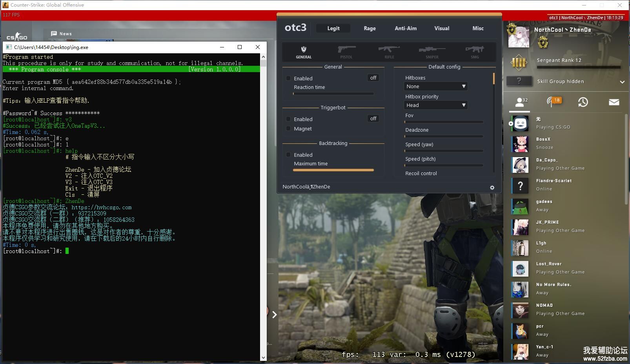Open the Visual tab
The height and width of the screenshot is (364, 630).
tap(442, 28)
